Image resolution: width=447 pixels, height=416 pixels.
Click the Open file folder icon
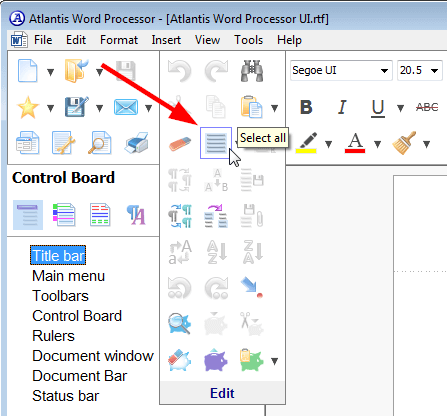(76, 71)
